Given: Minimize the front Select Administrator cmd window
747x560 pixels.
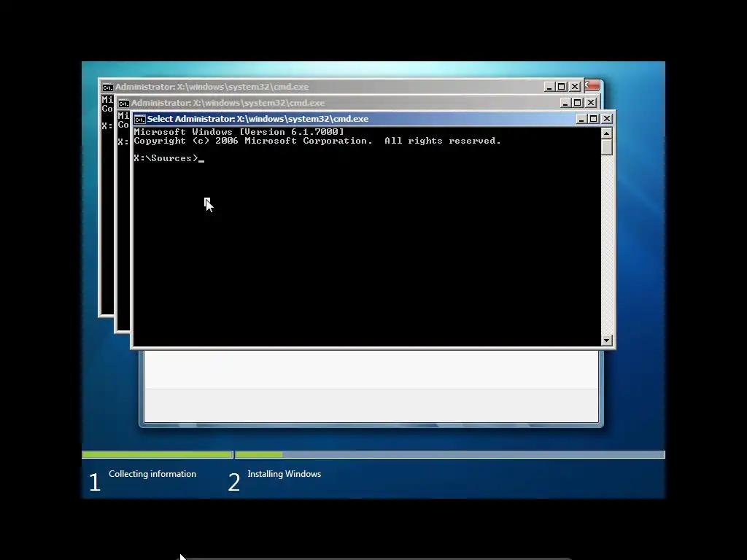Looking at the screenshot, I should (581, 119).
